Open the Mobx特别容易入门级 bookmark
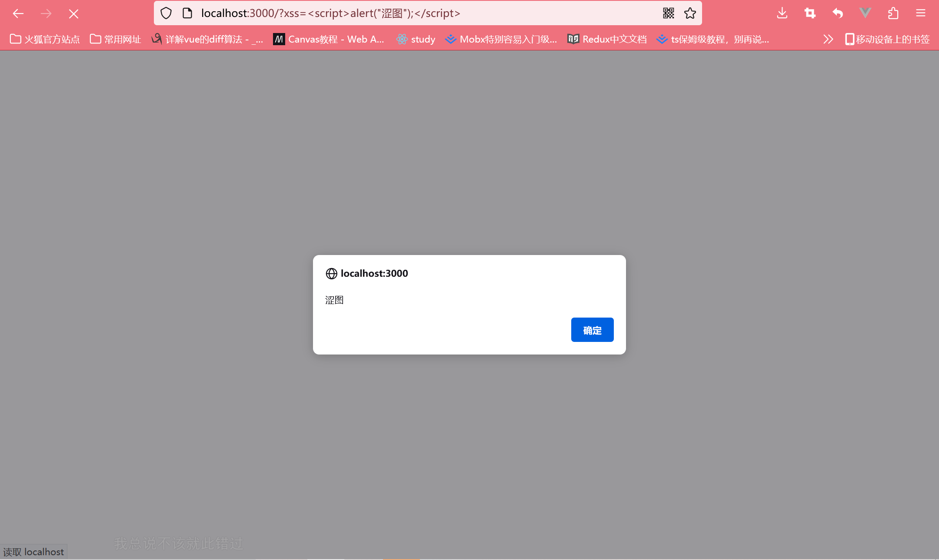This screenshot has width=939, height=560. pyautogui.click(x=501, y=39)
